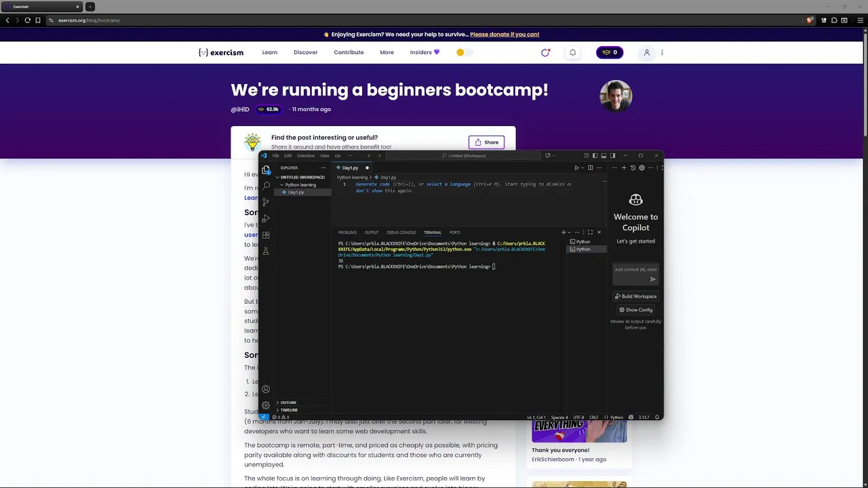Switch to Debug Console tab
The width and height of the screenshot is (868, 488).
coord(401,232)
